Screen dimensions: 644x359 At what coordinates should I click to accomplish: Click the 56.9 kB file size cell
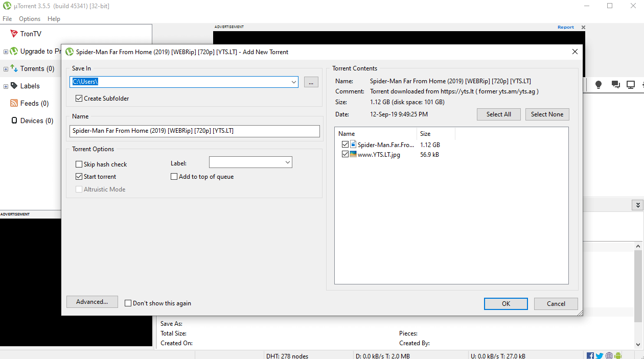[429, 154]
